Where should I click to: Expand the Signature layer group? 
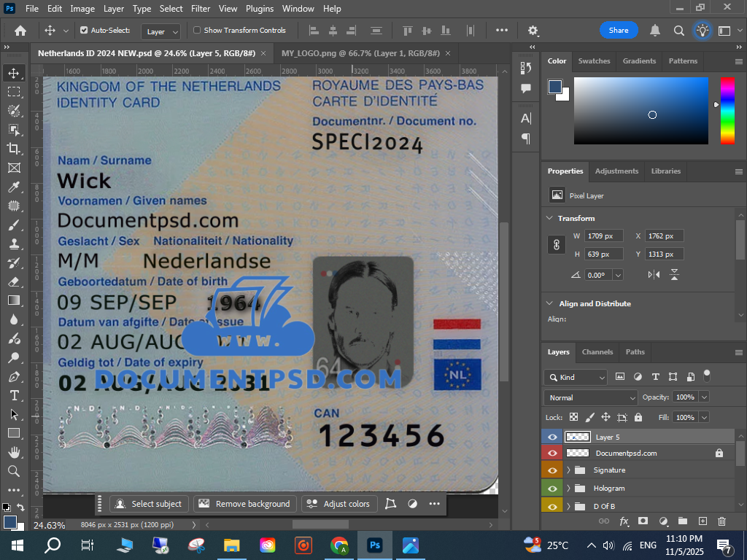(568, 470)
